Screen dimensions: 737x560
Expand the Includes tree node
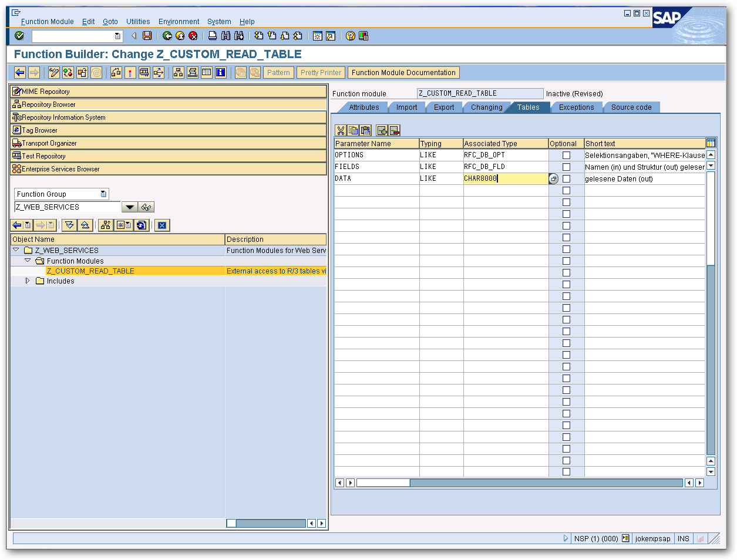27,281
